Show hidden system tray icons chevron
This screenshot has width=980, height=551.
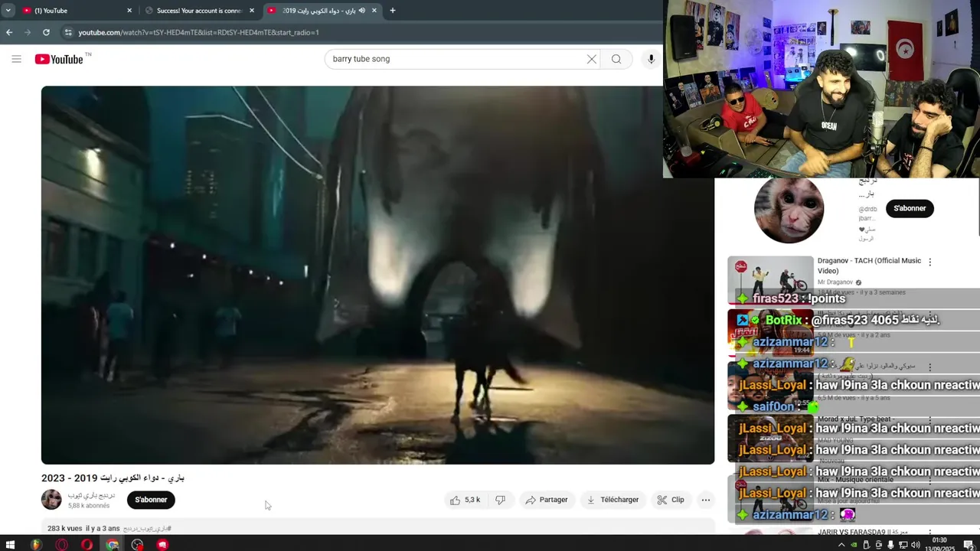point(841,545)
